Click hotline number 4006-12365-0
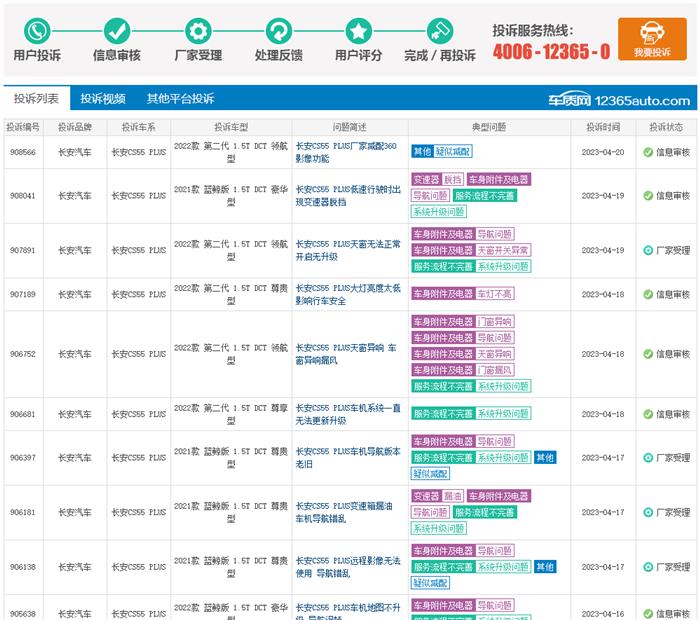 [551, 51]
